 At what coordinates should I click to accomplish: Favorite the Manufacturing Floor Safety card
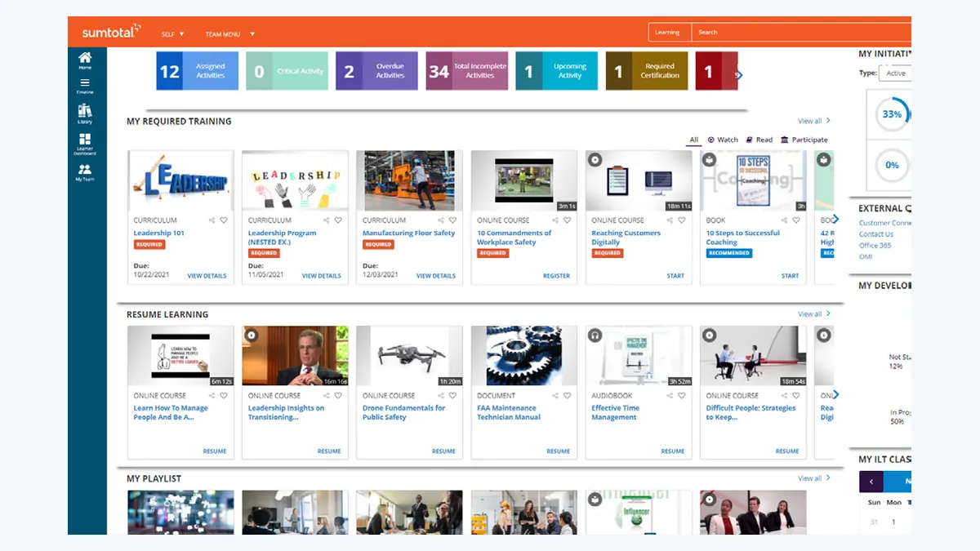(x=452, y=220)
